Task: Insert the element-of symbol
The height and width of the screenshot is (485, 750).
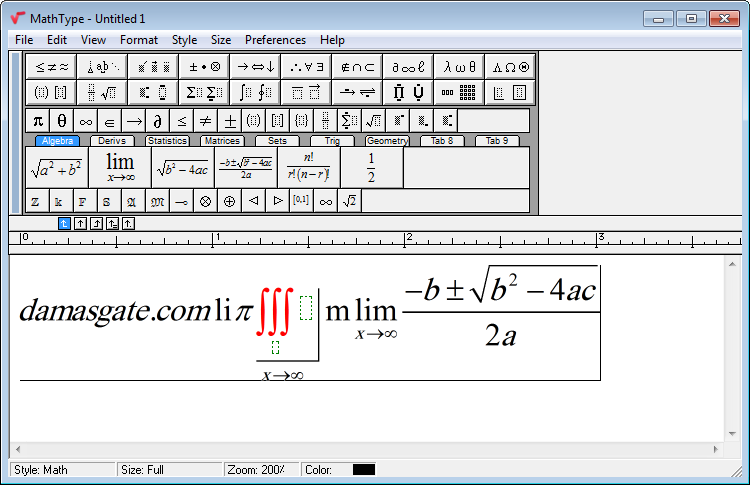Action: 110,121
